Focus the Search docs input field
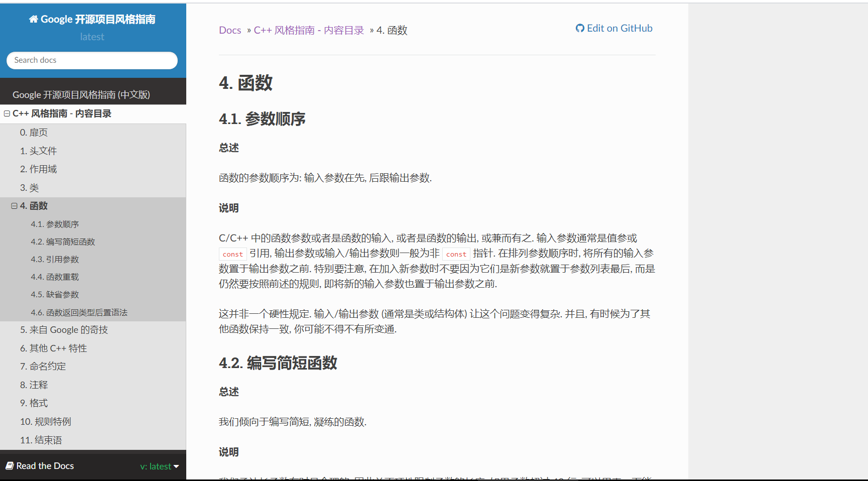868x481 pixels. click(92, 60)
